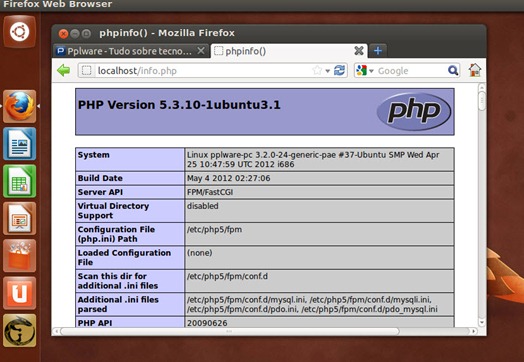This screenshot has width=524, height=362.
Task: Open Ubuntu One from the dock
Action: click(19, 293)
